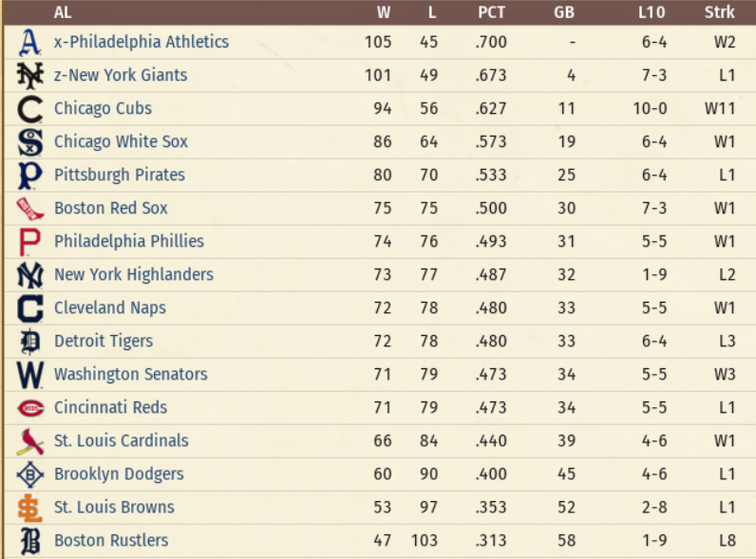
Task: Click the Washington Senators W logo
Action: point(30,375)
